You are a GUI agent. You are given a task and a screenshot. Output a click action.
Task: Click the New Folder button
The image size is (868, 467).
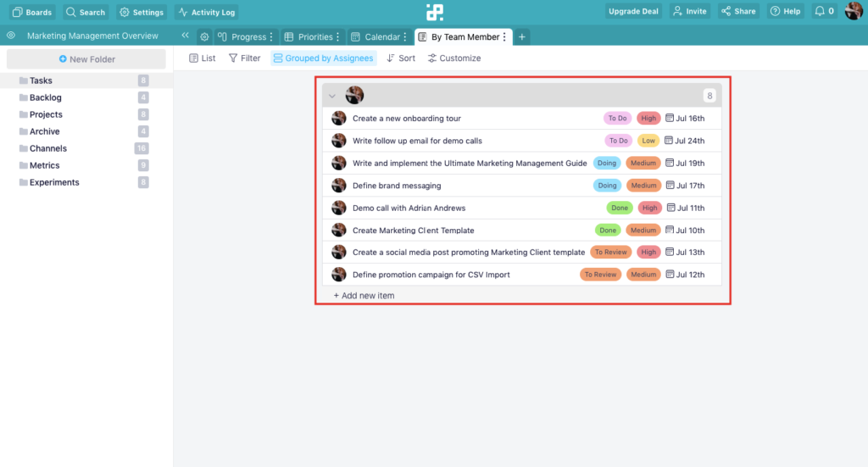(86, 59)
